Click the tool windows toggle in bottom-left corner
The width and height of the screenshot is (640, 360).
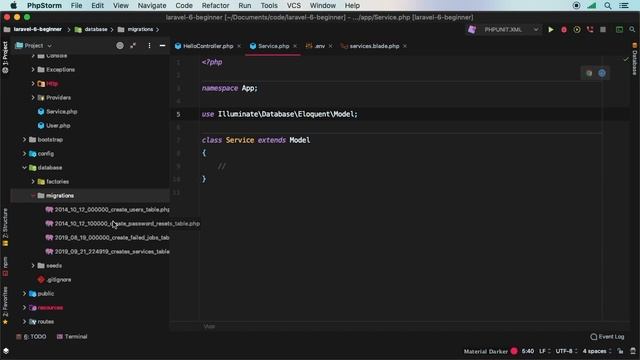click(6, 351)
